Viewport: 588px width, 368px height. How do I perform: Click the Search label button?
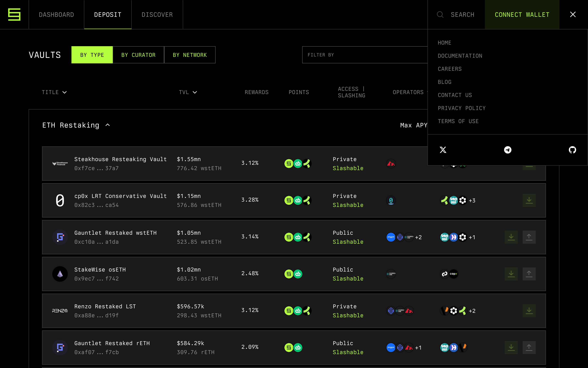(463, 15)
